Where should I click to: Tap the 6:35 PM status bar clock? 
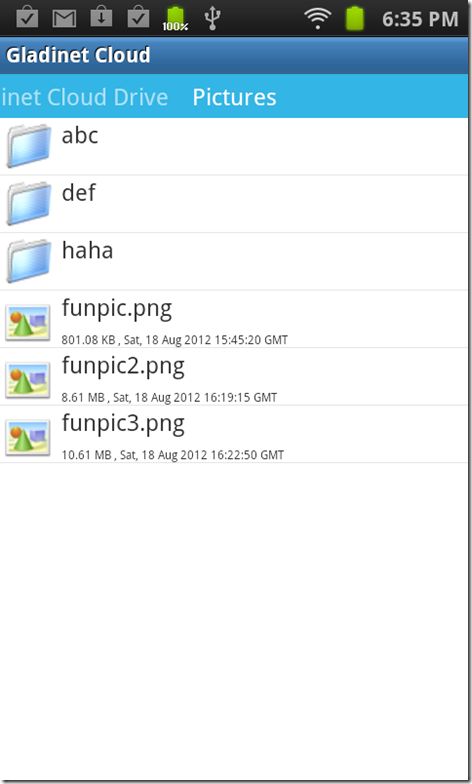pos(420,19)
